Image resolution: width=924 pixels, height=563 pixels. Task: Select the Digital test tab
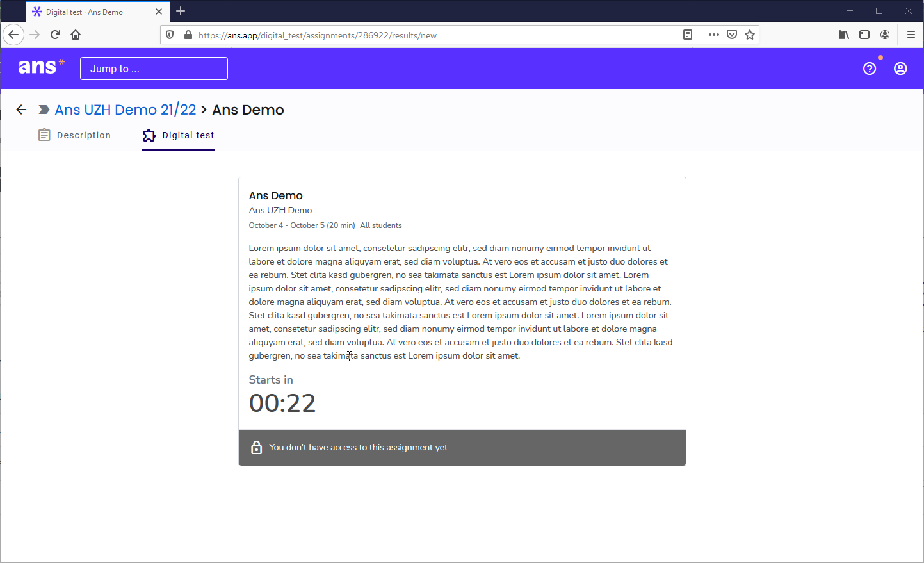(x=179, y=135)
